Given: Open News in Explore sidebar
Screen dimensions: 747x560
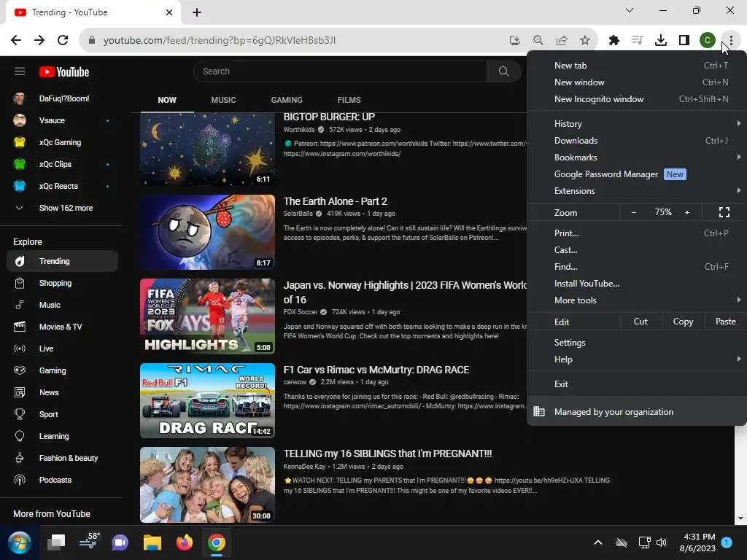Looking at the screenshot, I should (x=63, y=392).
